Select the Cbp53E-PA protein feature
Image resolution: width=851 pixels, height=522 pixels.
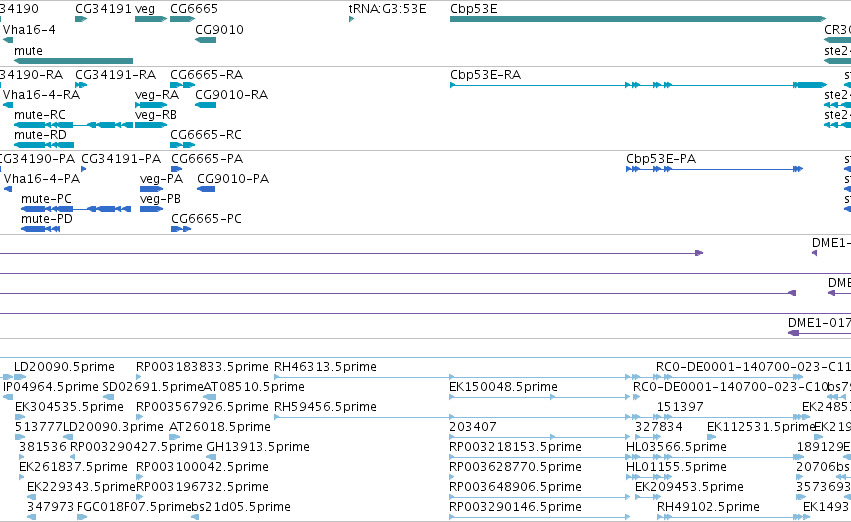tap(714, 169)
